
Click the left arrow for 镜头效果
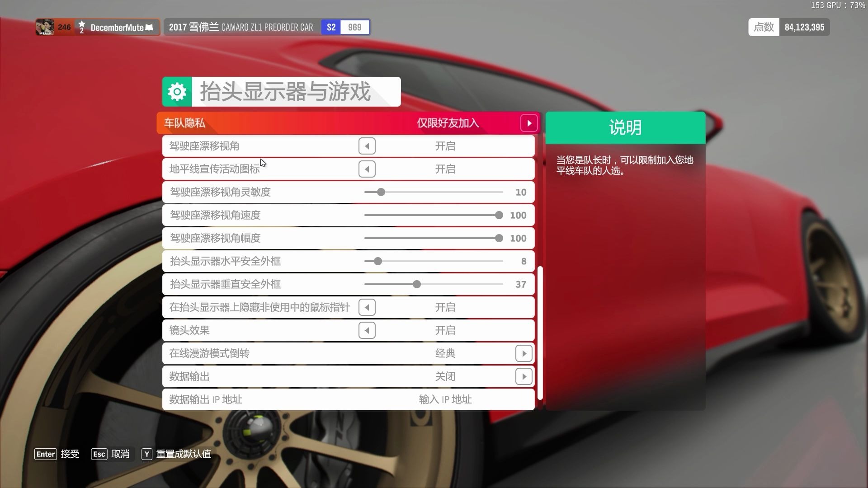tap(367, 330)
